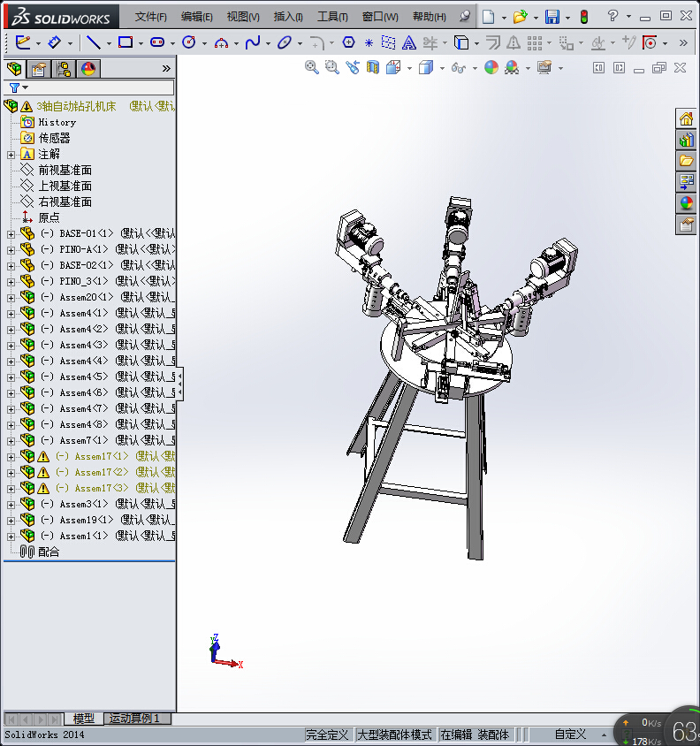
Task: Click Zoom to Fit icon
Action: pos(312,67)
